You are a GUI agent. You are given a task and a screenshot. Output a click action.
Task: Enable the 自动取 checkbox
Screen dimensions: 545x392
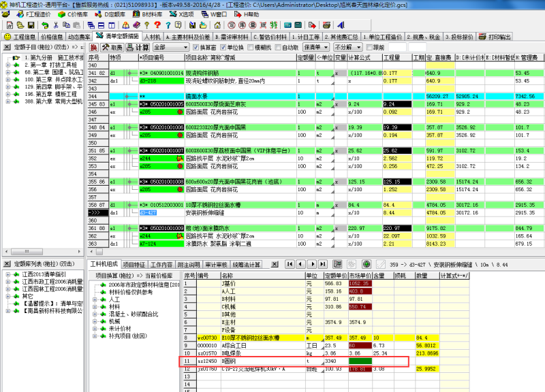coord(278,48)
